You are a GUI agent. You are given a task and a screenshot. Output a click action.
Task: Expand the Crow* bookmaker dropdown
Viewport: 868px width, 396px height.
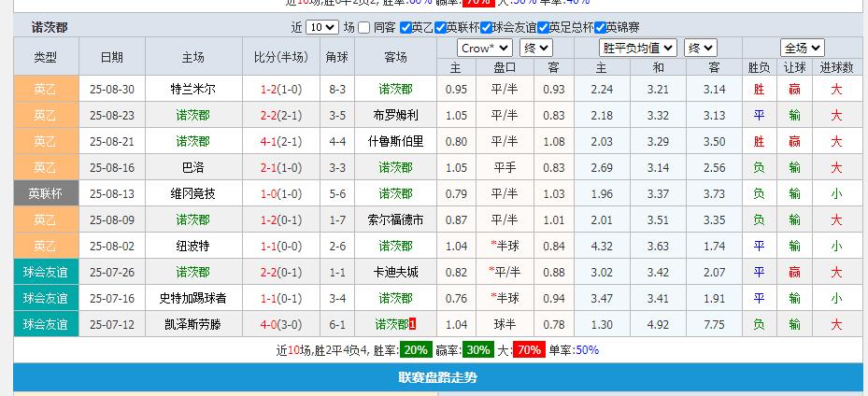[485, 48]
